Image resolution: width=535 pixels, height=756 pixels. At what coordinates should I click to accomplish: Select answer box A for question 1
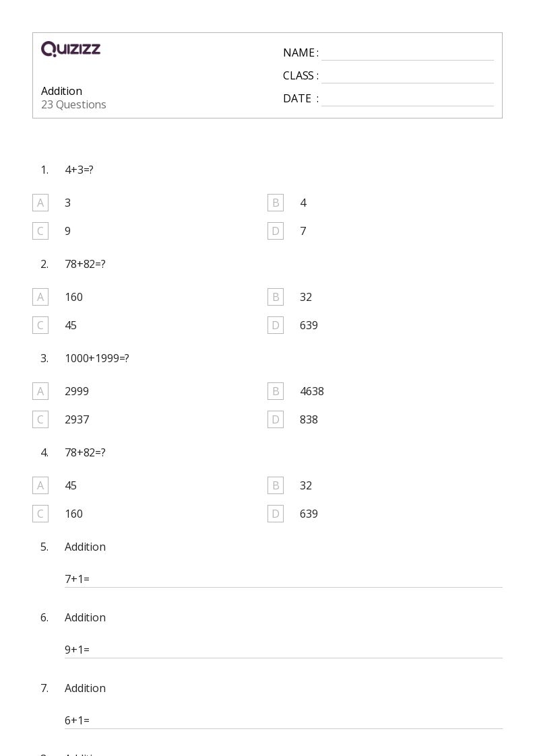point(40,203)
